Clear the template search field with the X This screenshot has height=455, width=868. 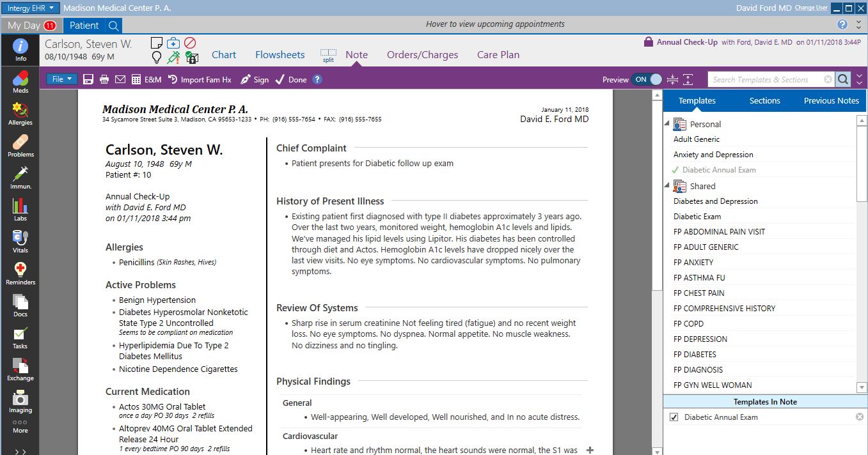[828, 80]
